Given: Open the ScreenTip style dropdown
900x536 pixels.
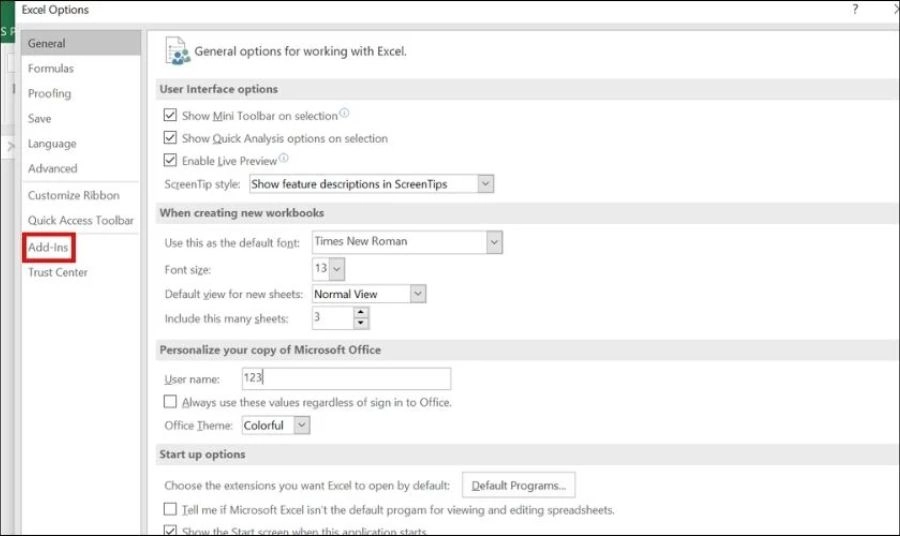Looking at the screenshot, I should pos(486,184).
